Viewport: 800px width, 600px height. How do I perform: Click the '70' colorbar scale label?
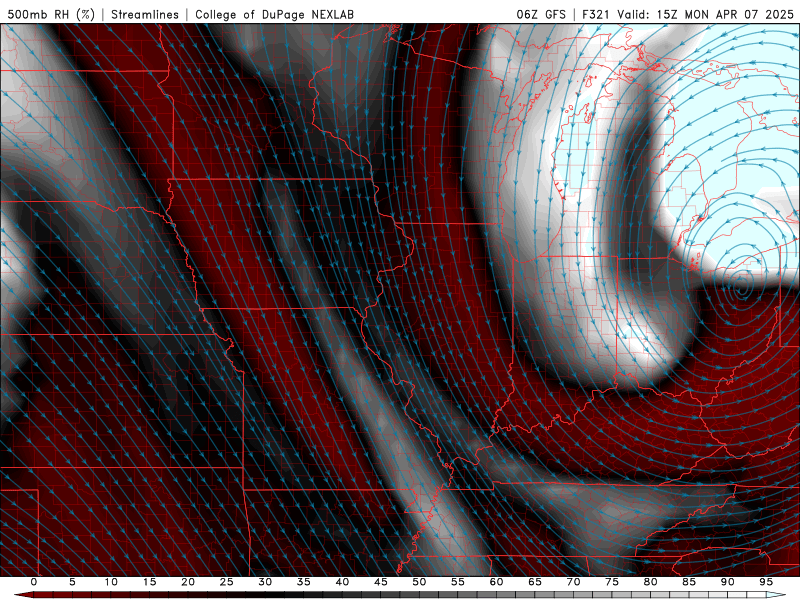tap(573, 582)
